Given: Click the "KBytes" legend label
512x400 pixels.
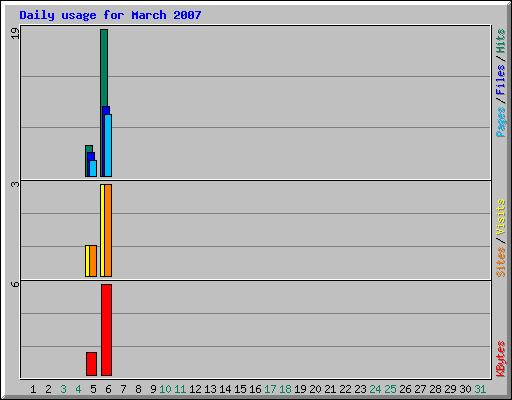Looking at the screenshot, I should (x=501, y=359).
